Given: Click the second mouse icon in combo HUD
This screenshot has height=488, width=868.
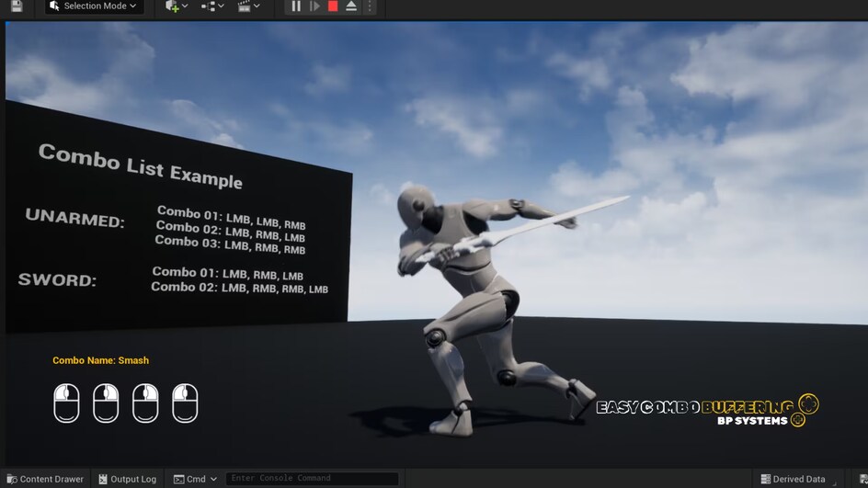Looking at the screenshot, I should (x=106, y=403).
